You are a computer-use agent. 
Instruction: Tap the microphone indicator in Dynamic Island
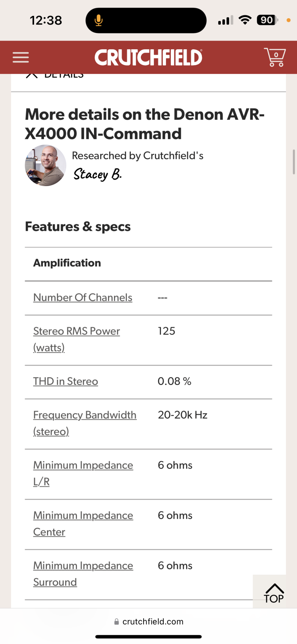[98, 20]
